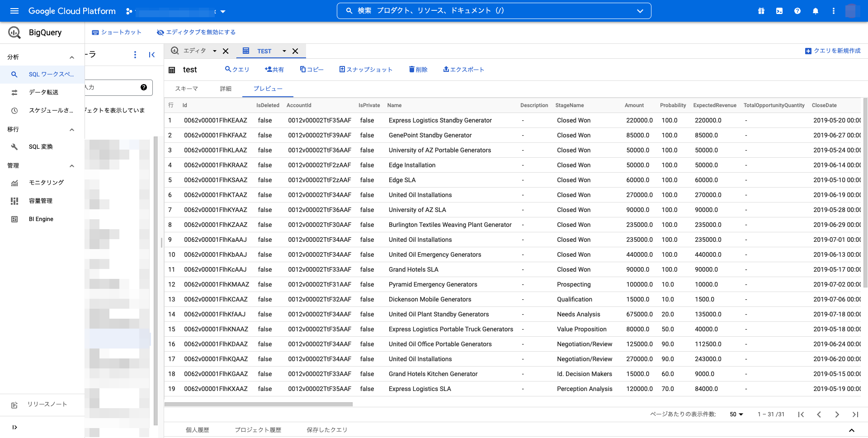The image size is (868, 438).
Task: Go to the previous results page
Action: coord(819,414)
